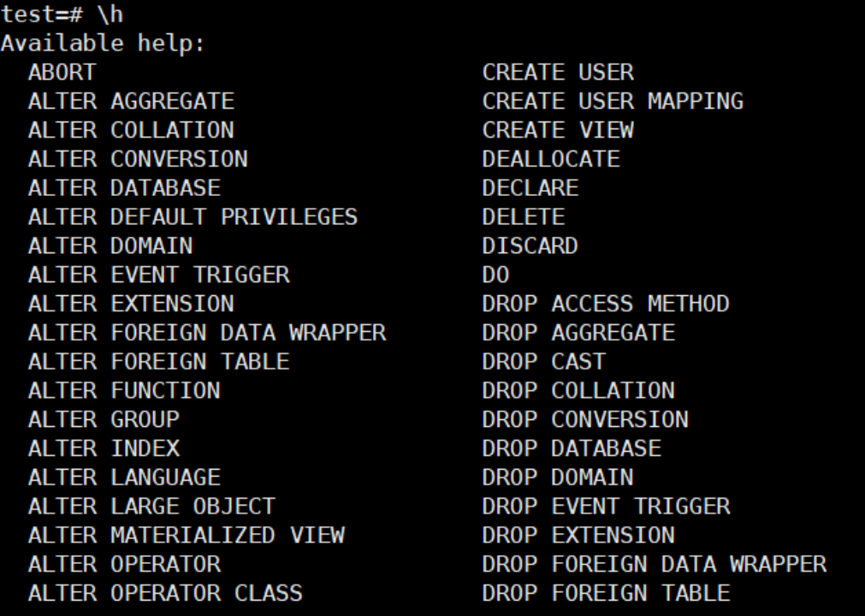Select the DROP DATABASE text
The image size is (865, 616).
tap(572, 448)
